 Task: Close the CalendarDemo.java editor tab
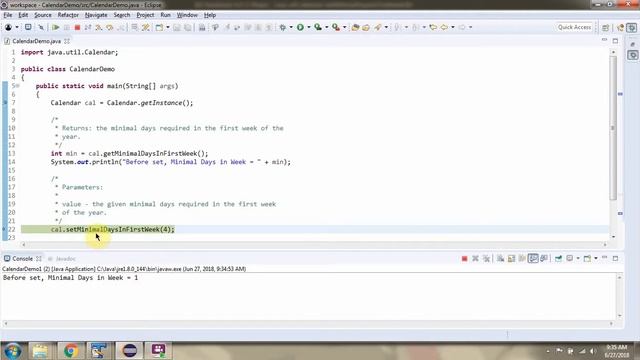tap(67, 41)
